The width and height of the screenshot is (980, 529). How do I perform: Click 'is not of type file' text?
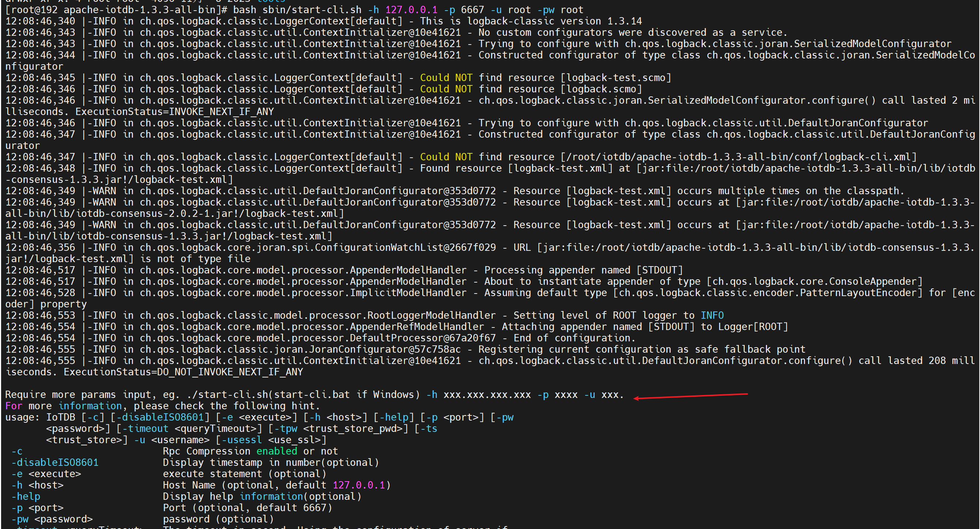coord(195,259)
